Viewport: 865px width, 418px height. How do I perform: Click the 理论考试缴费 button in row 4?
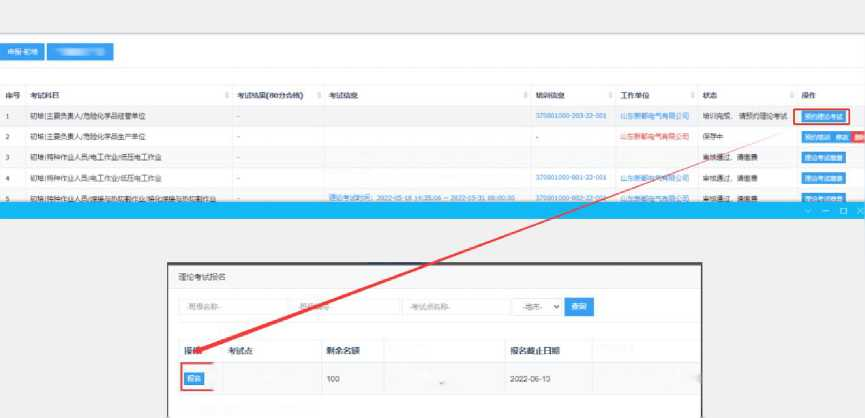pos(823,178)
